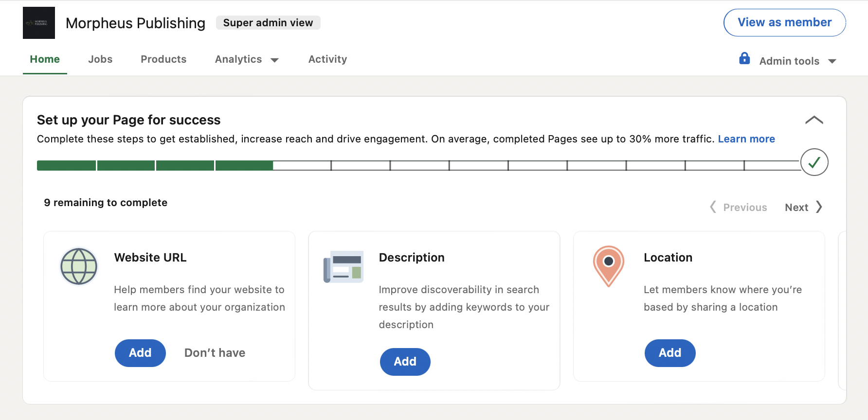The width and height of the screenshot is (868, 420).
Task: Click '9 remaining to complete' text
Action: (x=106, y=203)
